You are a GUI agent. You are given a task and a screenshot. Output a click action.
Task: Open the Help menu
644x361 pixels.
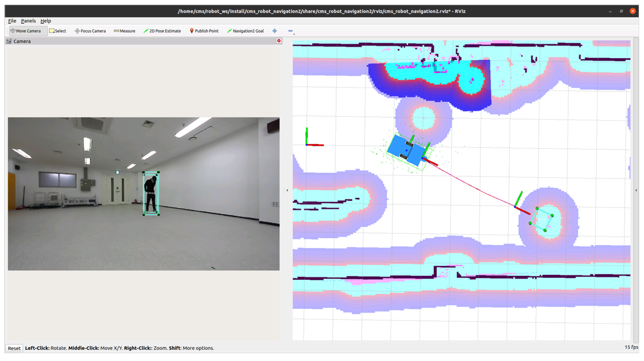tap(46, 21)
